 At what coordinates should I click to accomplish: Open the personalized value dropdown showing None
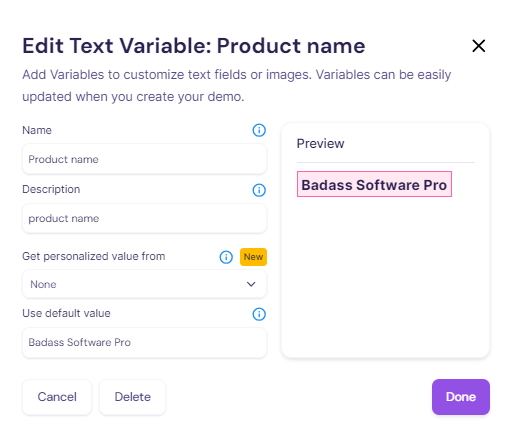click(x=144, y=284)
